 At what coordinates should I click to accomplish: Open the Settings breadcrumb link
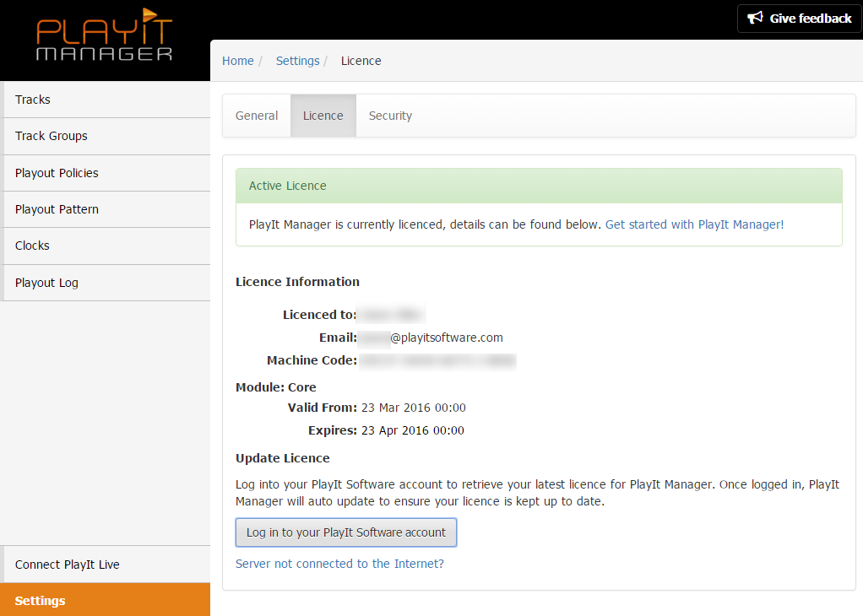[x=297, y=61]
